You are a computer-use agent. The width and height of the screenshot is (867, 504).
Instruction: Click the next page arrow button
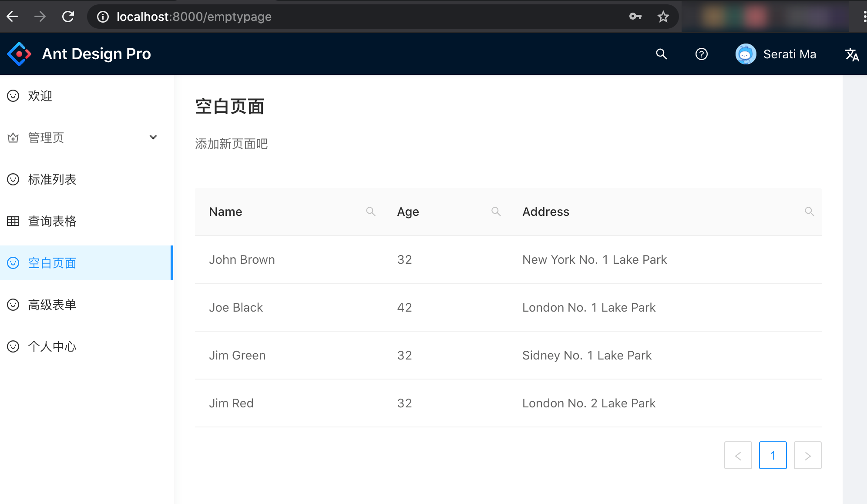coord(807,455)
